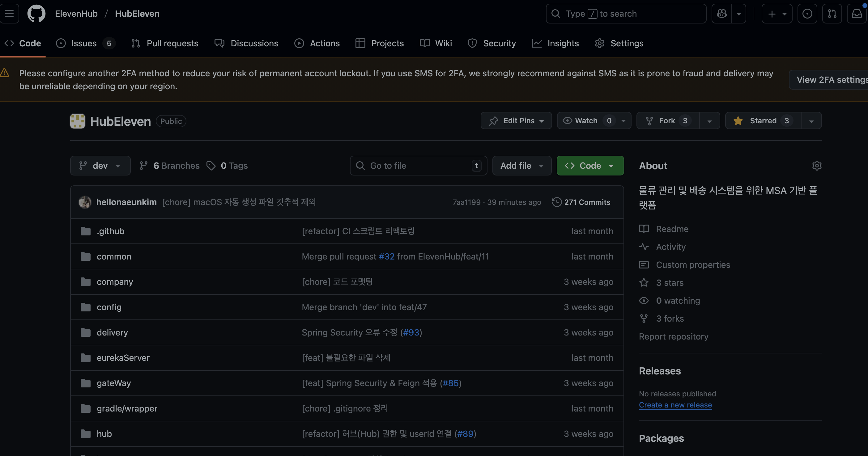
Task: Open the Projects tab
Action: point(380,43)
